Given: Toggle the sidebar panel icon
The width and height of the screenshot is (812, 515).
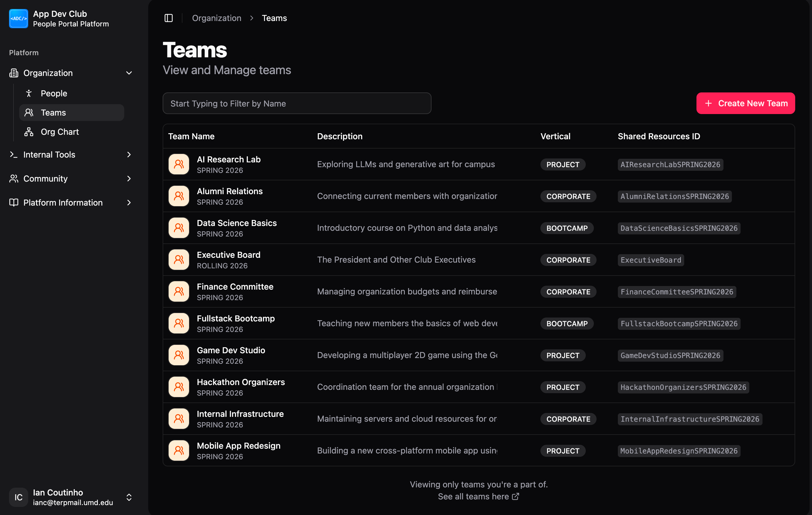Looking at the screenshot, I should (168, 18).
